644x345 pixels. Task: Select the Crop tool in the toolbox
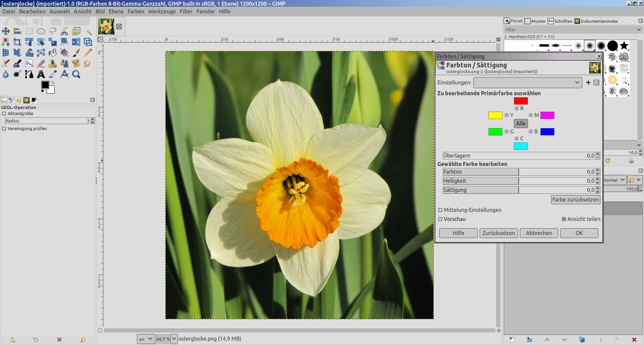coord(17,42)
